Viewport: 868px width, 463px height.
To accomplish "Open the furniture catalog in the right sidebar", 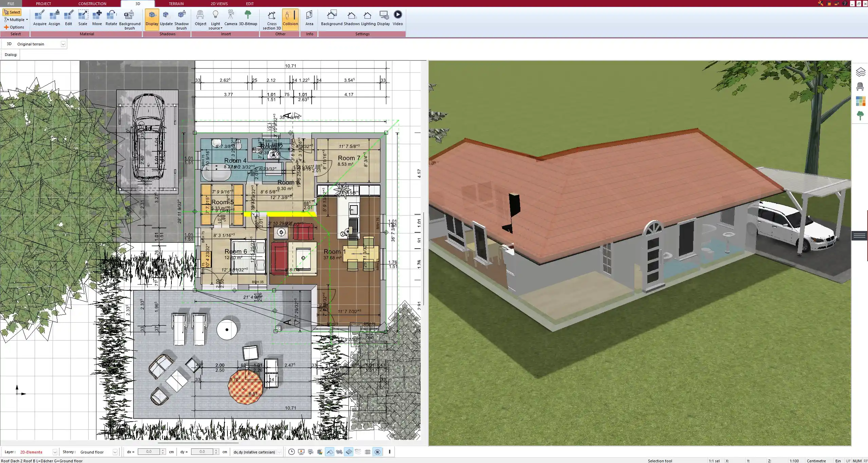I will click(861, 86).
